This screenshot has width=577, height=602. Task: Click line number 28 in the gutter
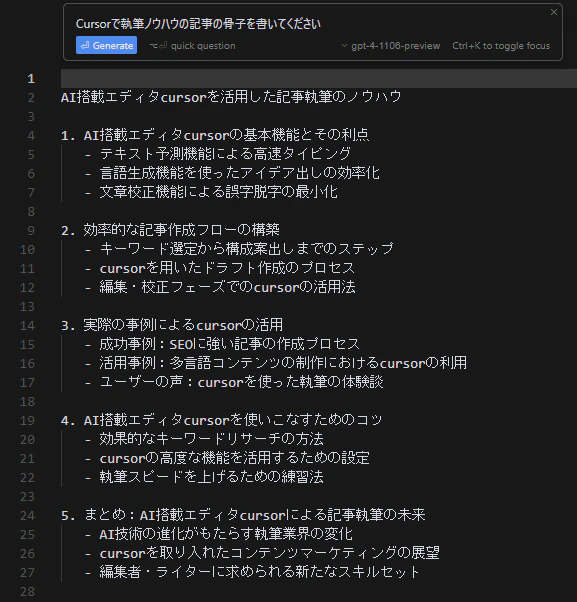27,592
